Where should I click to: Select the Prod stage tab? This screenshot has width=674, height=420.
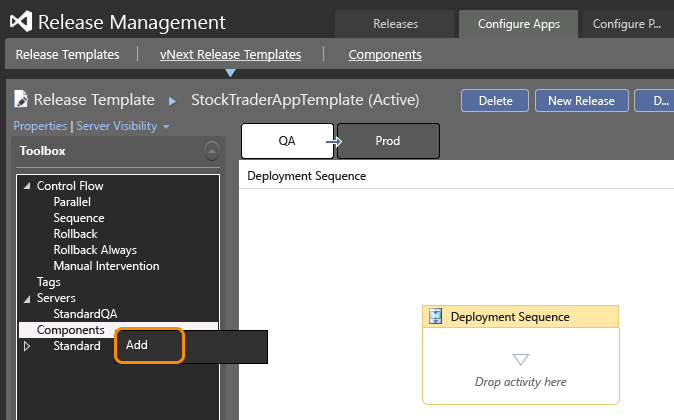[388, 141]
